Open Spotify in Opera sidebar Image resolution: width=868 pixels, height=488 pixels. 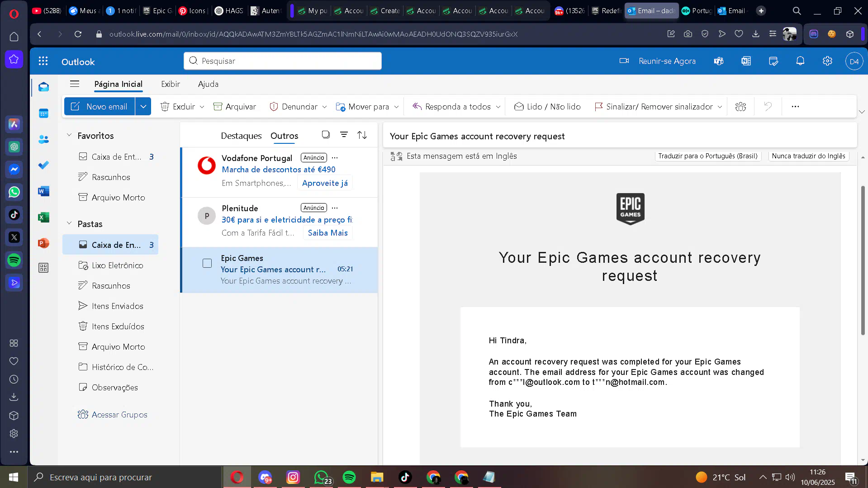14,260
